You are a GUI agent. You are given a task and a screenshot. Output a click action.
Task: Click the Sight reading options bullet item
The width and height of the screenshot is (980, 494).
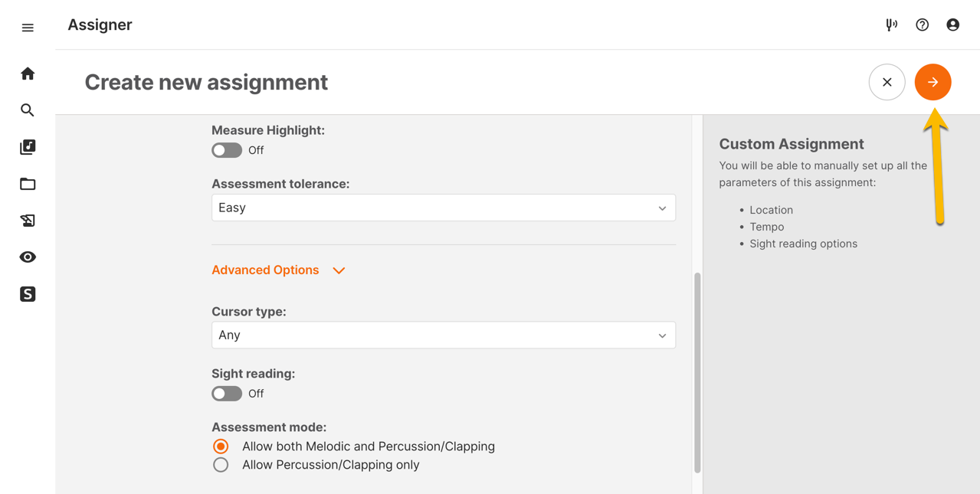[x=804, y=244]
